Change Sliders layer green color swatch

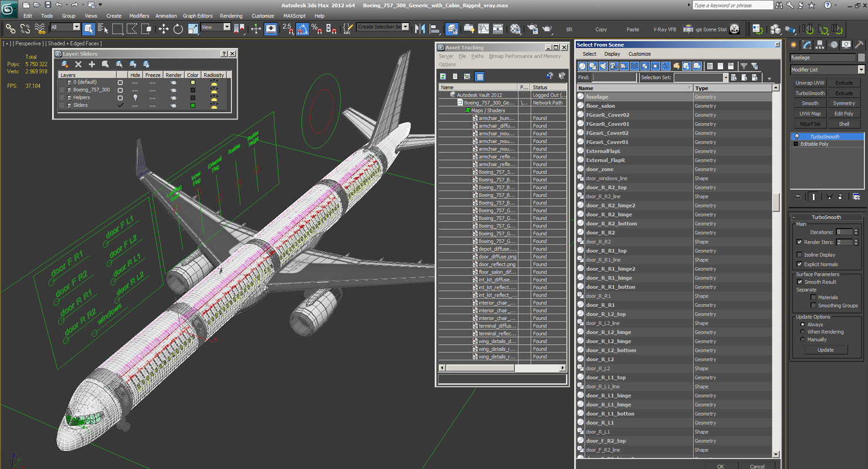(192, 106)
